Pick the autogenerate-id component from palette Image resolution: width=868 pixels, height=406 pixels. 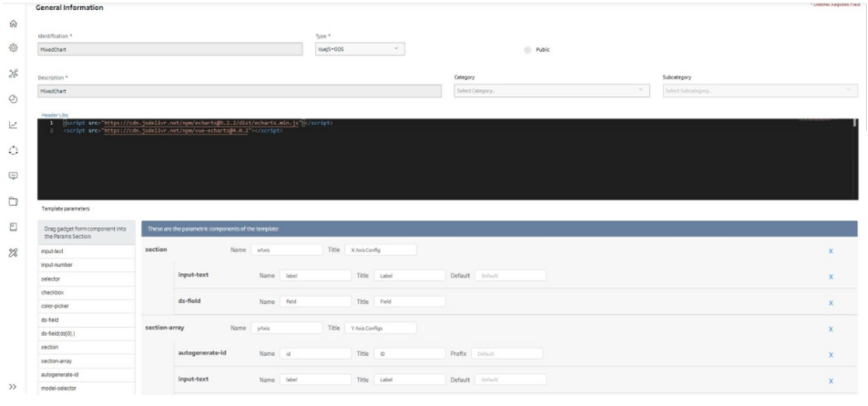pos(87,374)
